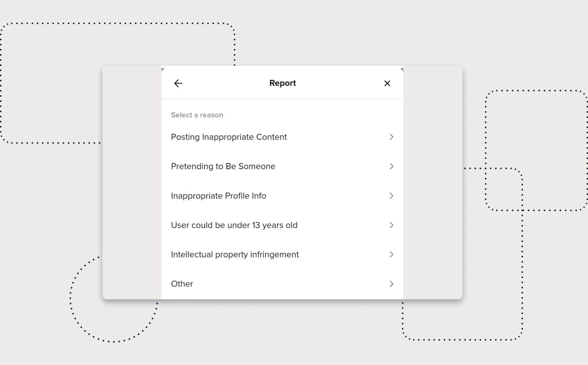The width and height of the screenshot is (588, 365).
Task: Select the Other reason
Action: 182,284
